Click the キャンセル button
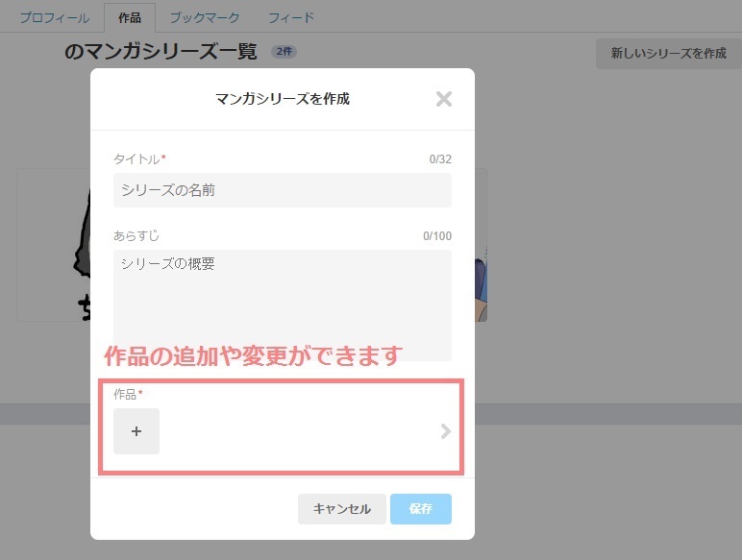The image size is (742, 560). tap(341, 509)
